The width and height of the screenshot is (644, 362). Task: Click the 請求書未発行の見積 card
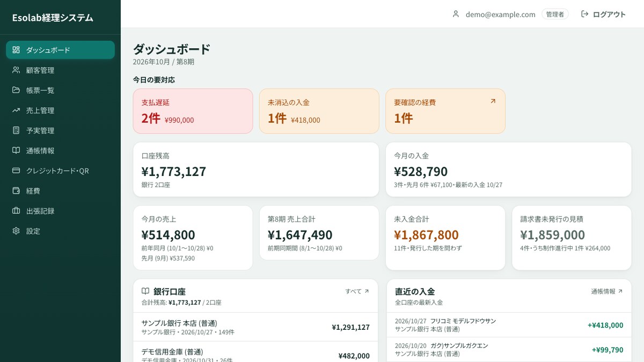[x=572, y=238]
